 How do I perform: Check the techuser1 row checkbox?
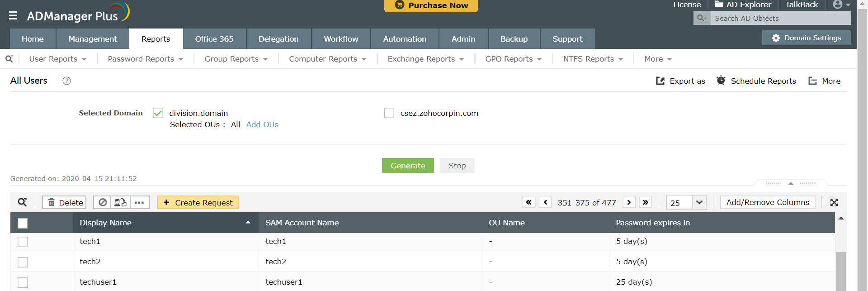[x=23, y=282]
